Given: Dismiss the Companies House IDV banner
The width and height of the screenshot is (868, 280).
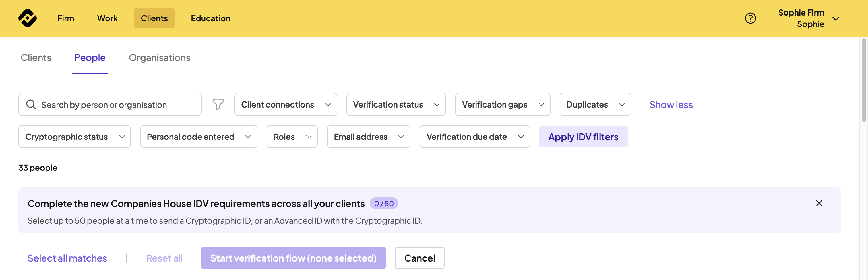Looking at the screenshot, I should (x=819, y=204).
